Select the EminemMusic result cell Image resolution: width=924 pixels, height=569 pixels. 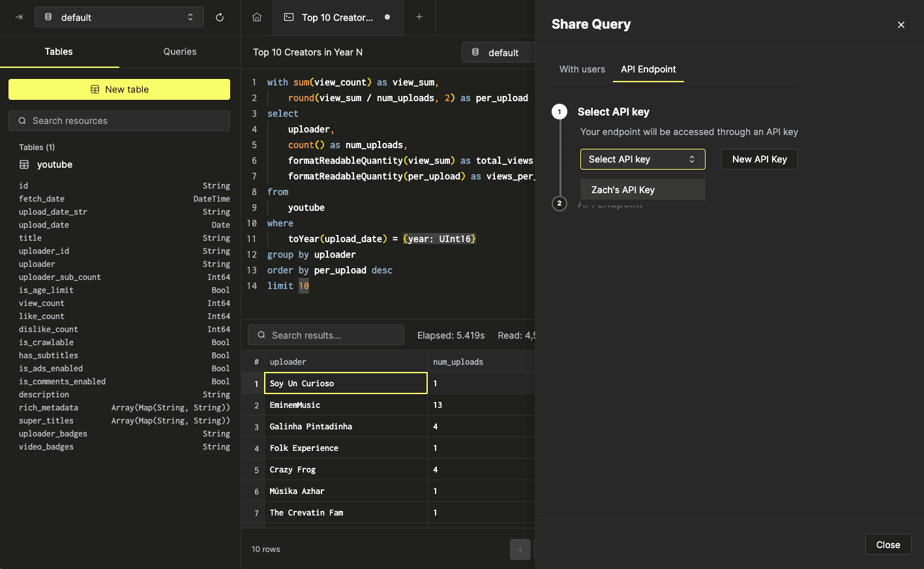(346, 405)
